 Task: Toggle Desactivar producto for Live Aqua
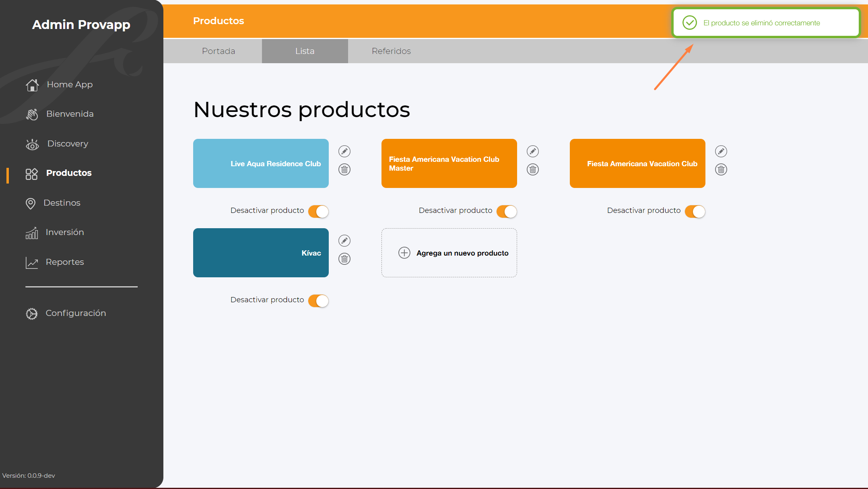coord(318,211)
